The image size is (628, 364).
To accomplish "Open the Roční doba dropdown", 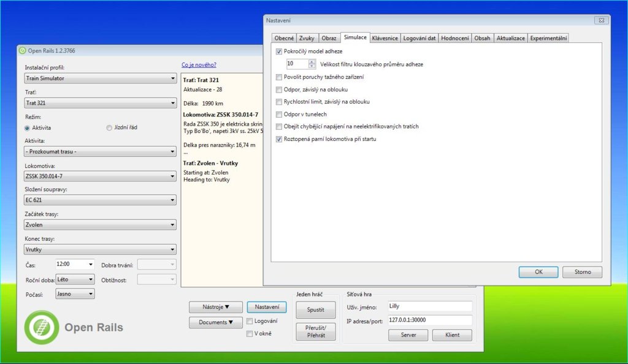I will (75, 279).
